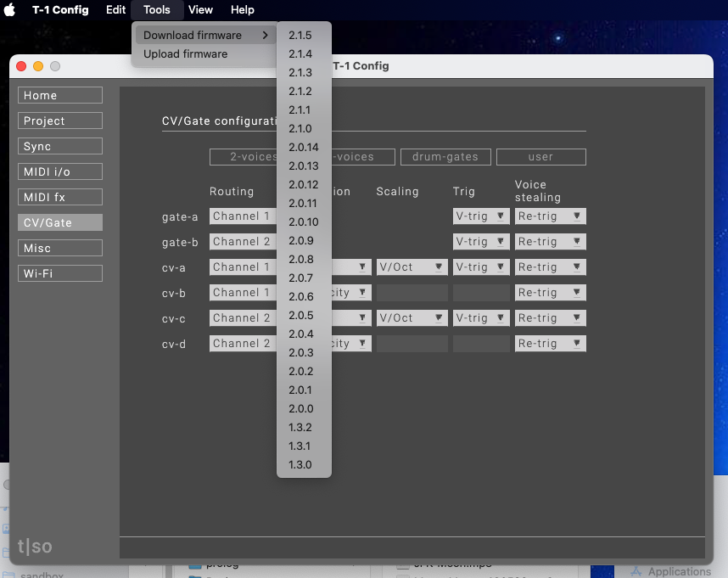Select firmware version 2.0.0
Viewport: 728px width, 578px height.
coord(304,408)
